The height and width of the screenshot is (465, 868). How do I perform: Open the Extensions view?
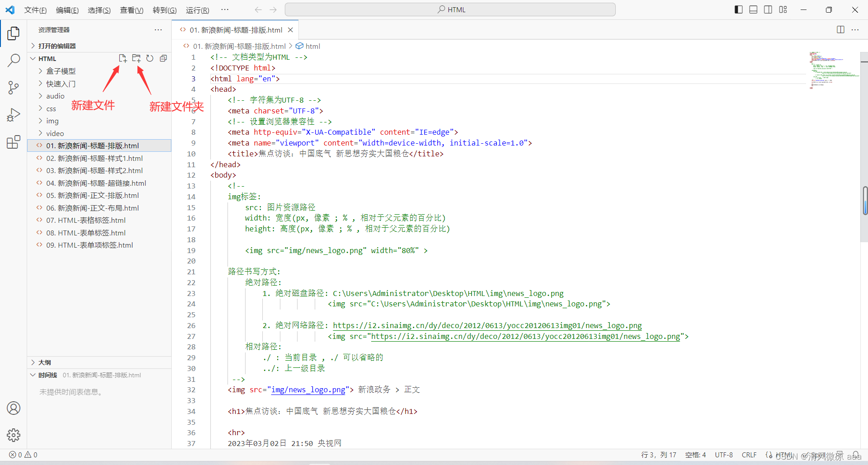pos(14,142)
